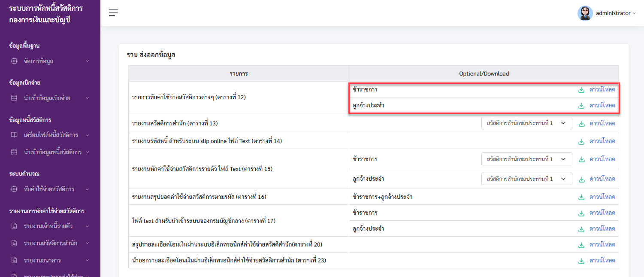Click ดาวน์โหลด link for ลูกจ้างประจำ in ตารางที่ 15
The image size is (644, 277).
[x=602, y=179]
